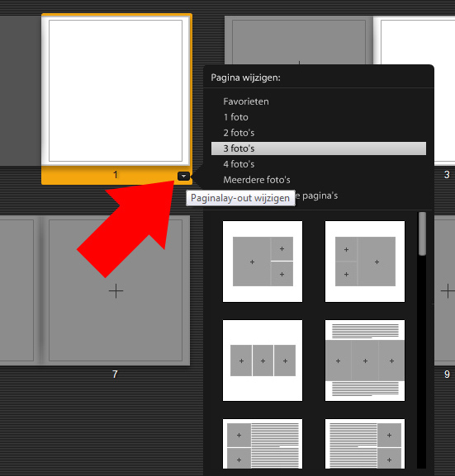Open page 1 layout dropdown arrow
The height and width of the screenshot is (476, 455).
(x=183, y=176)
